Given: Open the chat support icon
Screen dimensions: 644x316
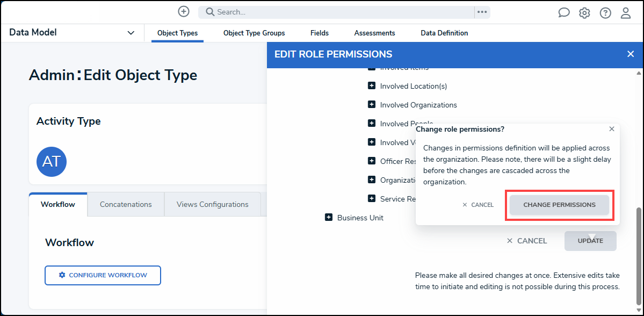Looking at the screenshot, I should [563, 12].
